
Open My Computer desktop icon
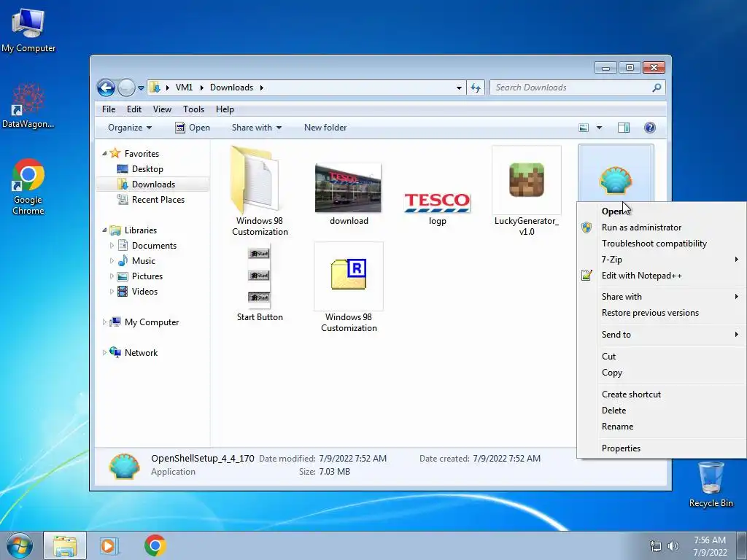click(28, 30)
